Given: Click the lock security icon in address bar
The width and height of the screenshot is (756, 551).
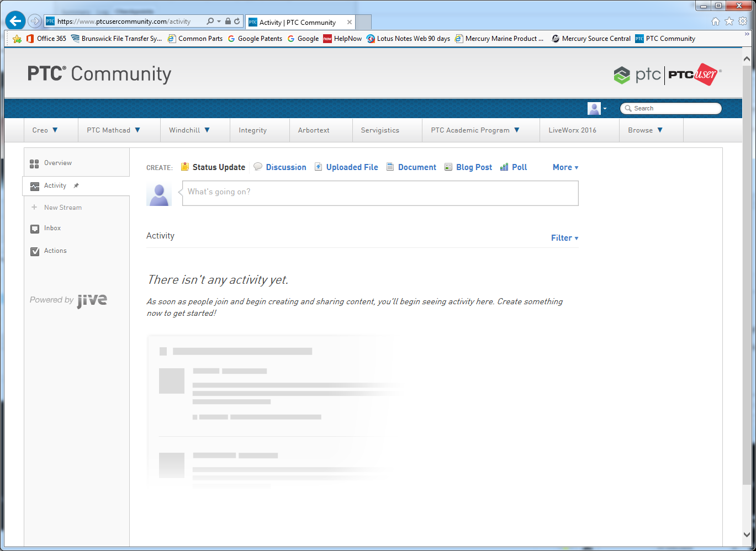Looking at the screenshot, I should [x=228, y=22].
